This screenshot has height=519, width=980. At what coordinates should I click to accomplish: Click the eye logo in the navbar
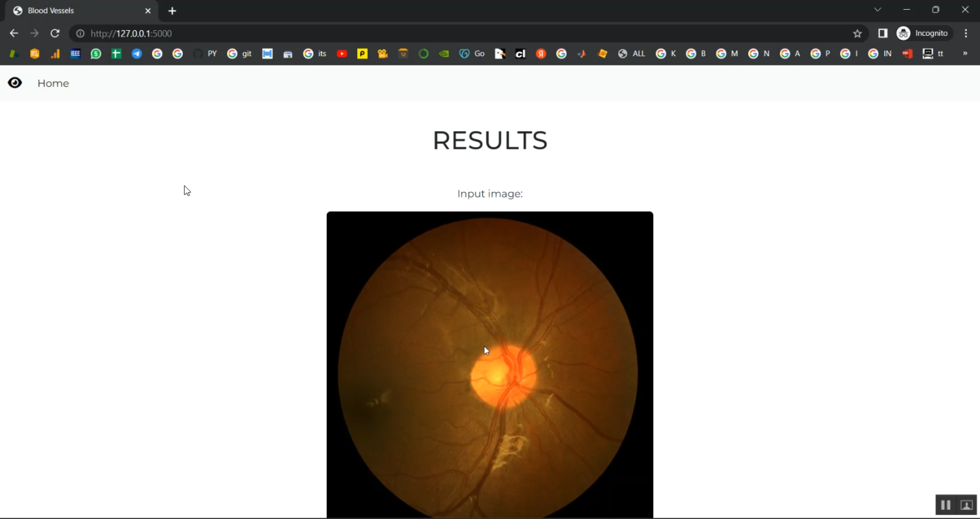click(14, 82)
